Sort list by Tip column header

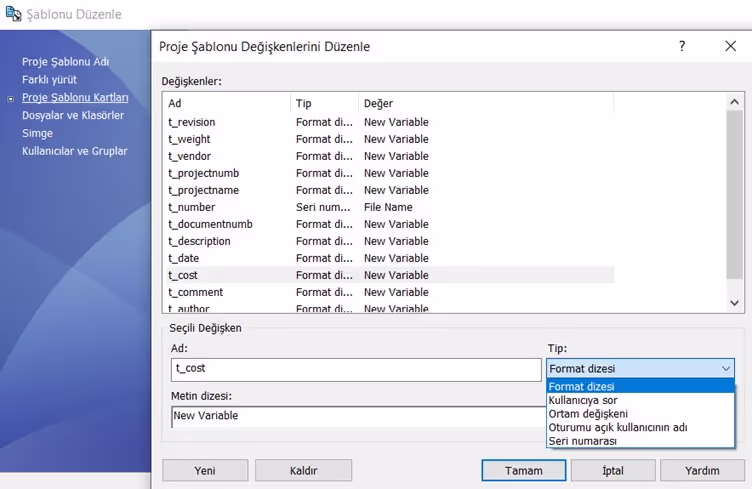pos(324,103)
